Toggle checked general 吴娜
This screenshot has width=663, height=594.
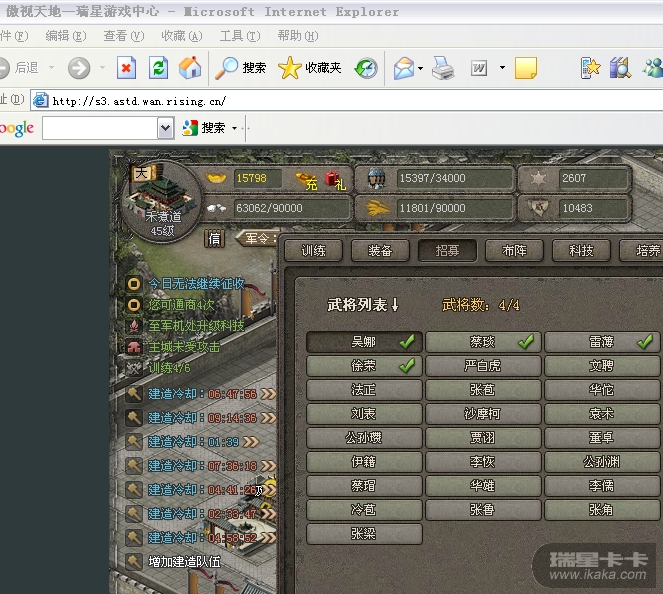coord(364,342)
